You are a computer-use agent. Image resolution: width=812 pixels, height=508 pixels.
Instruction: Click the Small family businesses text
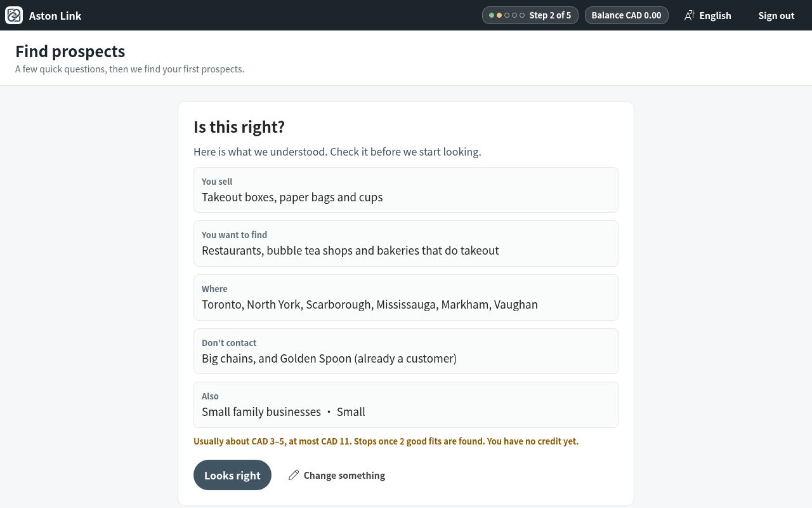(261, 411)
